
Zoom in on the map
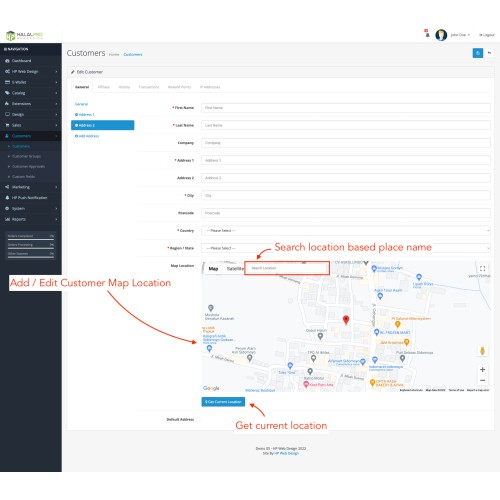[482, 369]
